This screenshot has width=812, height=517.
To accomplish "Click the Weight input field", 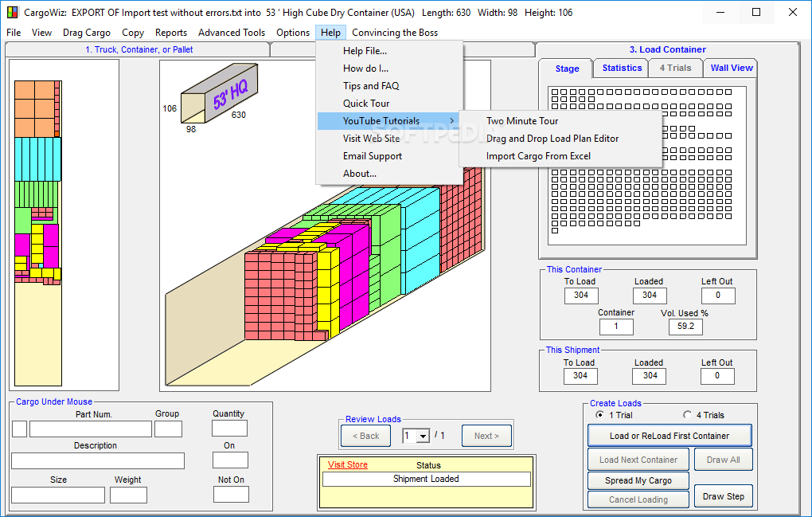I will click(128, 495).
